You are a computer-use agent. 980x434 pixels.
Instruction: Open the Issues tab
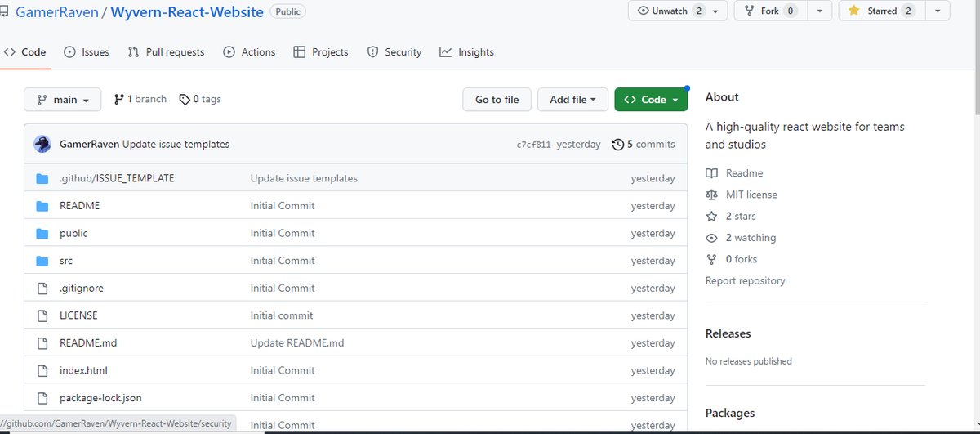[87, 52]
